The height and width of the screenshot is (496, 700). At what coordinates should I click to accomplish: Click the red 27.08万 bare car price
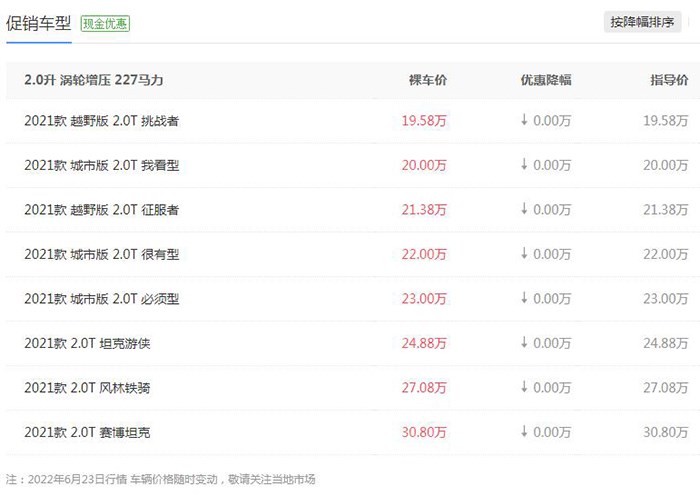[424, 388]
